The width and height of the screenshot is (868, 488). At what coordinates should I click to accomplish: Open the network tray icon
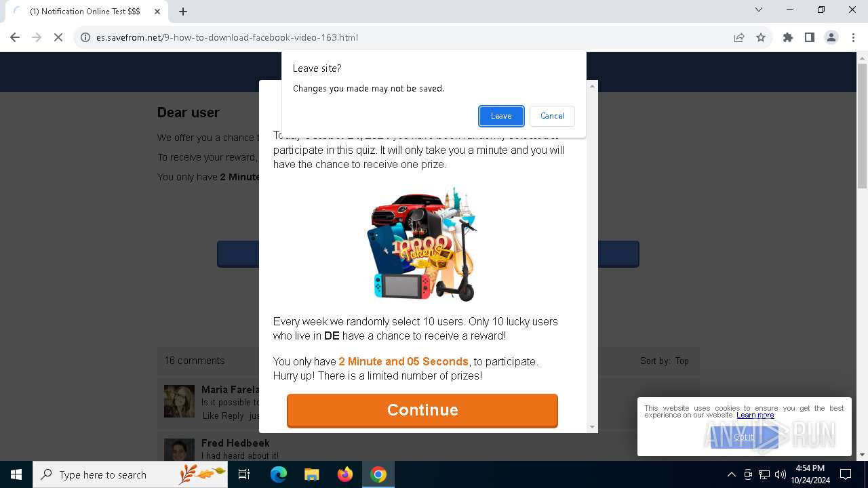pyautogui.click(x=764, y=474)
